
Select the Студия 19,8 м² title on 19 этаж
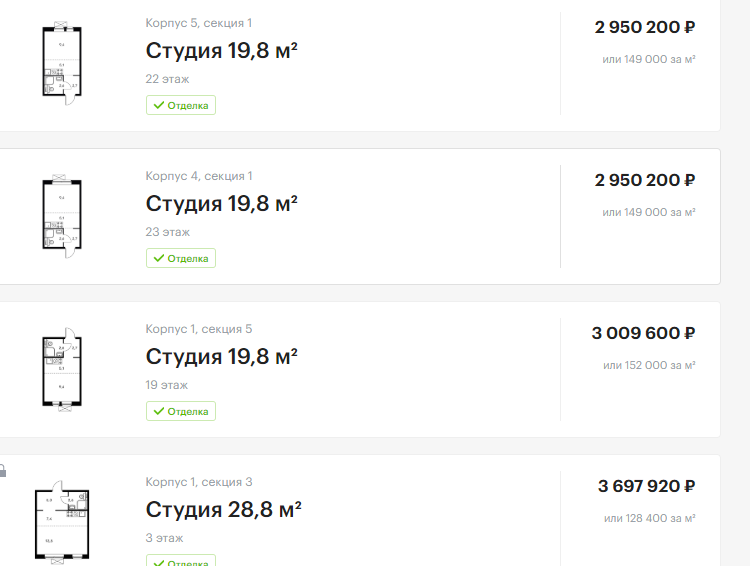(222, 357)
